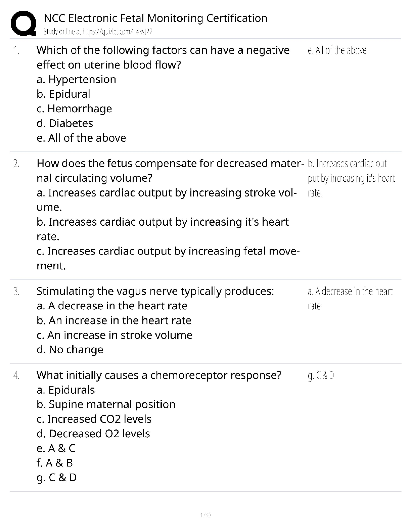The height and width of the screenshot is (532, 411).
Task: Click 'Stimulating the vagus nerve typically produces' question
Action: click(155, 291)
